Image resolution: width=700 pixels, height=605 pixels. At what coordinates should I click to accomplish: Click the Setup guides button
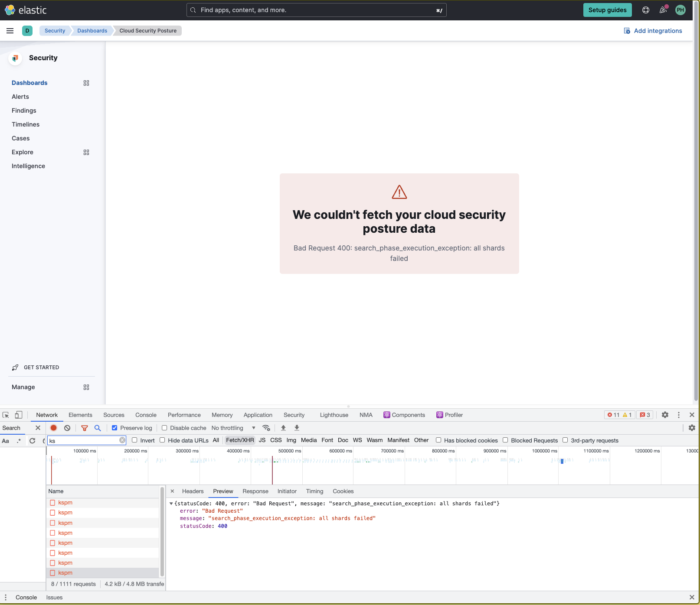pos(607,10)
